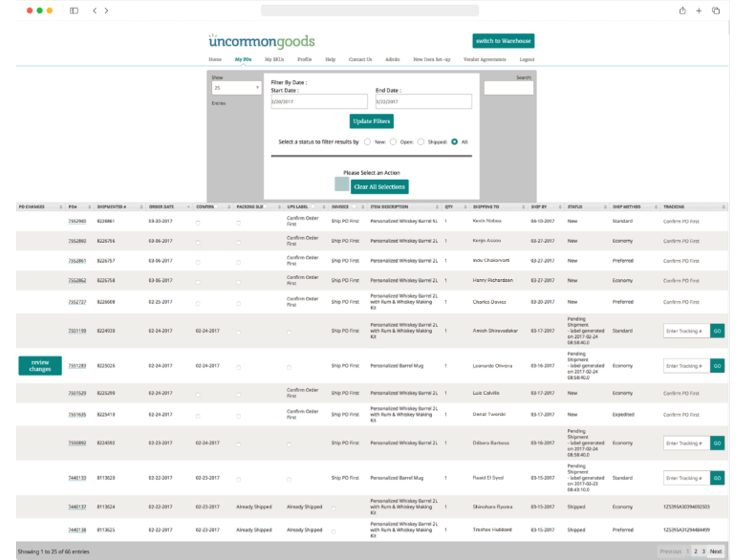The width and height of the screenshot is (747, 560).
Task: Click the Logout nav item
Action: pyautogui.click(x=527, y=60)
